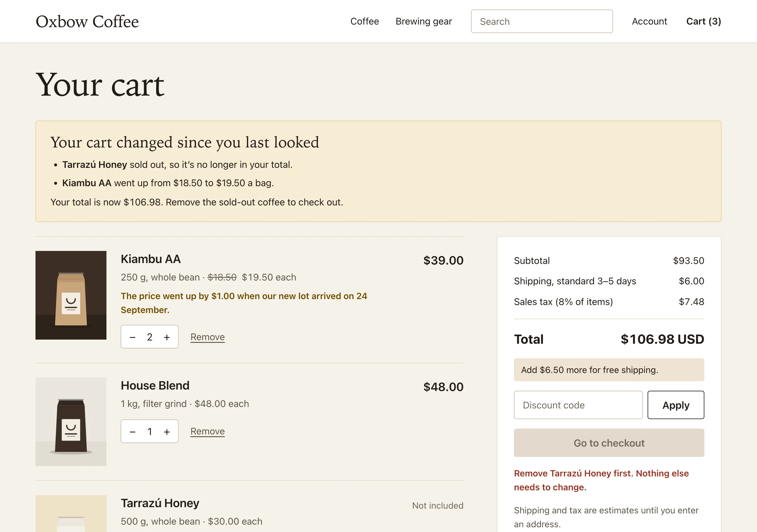Open the Brewing gear menu item
The height and width of the screenshot is (532, 757).
(x=423, y=21)
